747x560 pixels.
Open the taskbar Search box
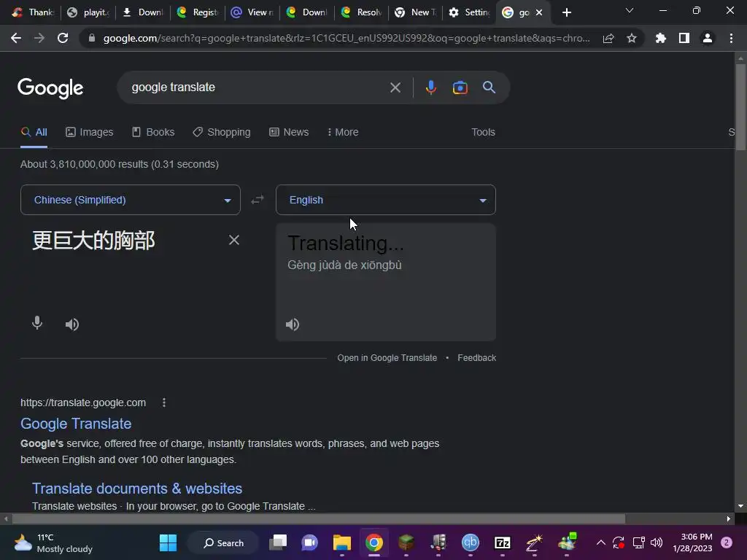[x=223, y=542]
